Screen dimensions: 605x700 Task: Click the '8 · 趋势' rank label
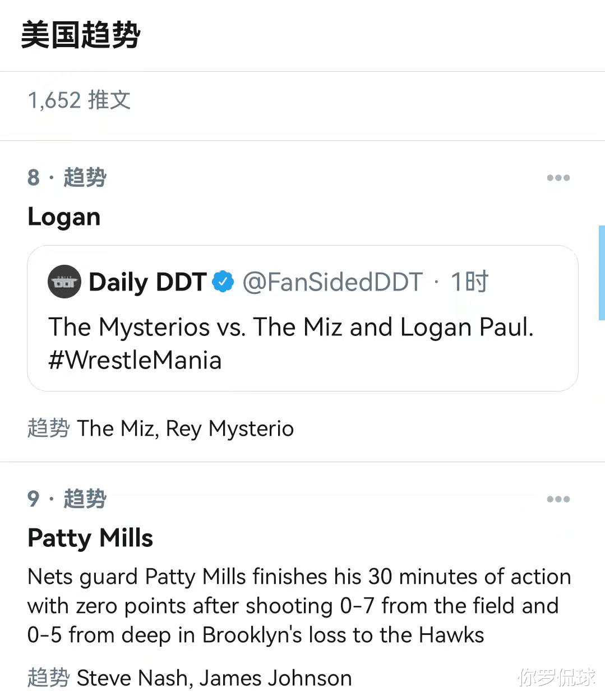pos(67,178)
